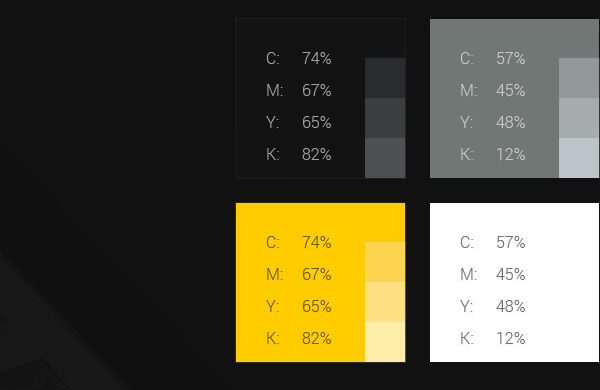Click M: 67% on the yellow card
Screen dimensions: 600x390
coord(299,275)
